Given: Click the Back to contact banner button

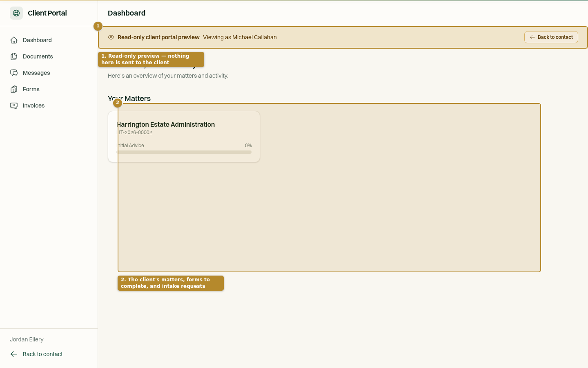Looking at the screenshot, I should (551, 37).
